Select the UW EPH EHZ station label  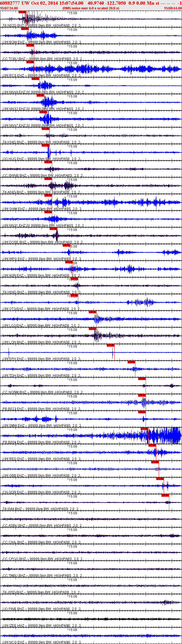click(x=42, y=359)
